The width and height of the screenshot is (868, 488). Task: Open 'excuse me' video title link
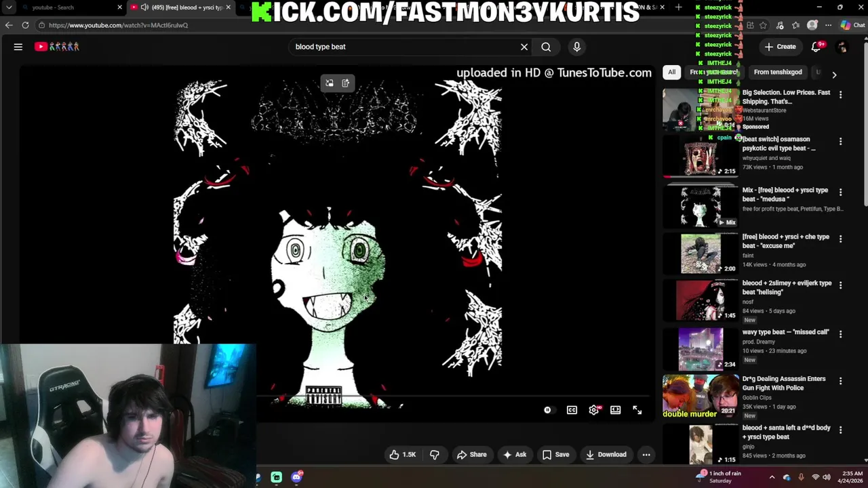tap(785, 241)
